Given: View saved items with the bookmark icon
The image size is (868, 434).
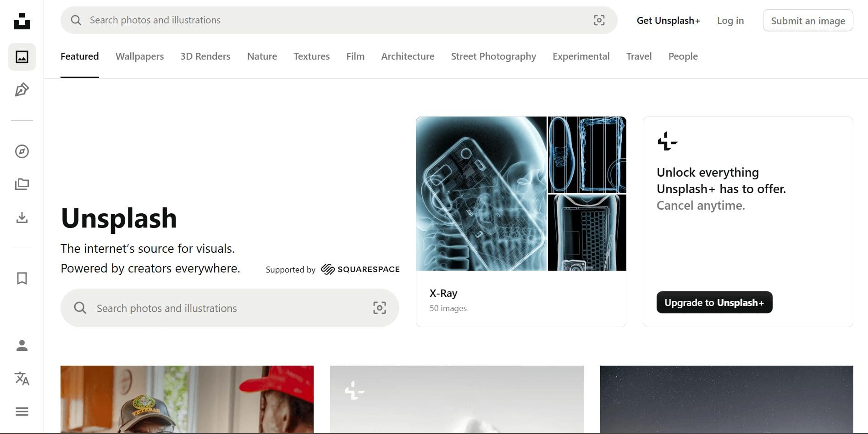Looking at the screenshot, I should tap(22, 278).
